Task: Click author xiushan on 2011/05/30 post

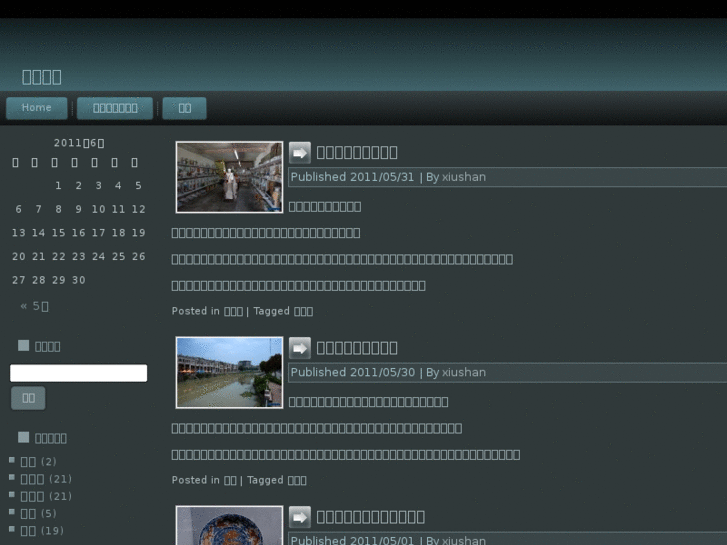Action: click(464, 372)
